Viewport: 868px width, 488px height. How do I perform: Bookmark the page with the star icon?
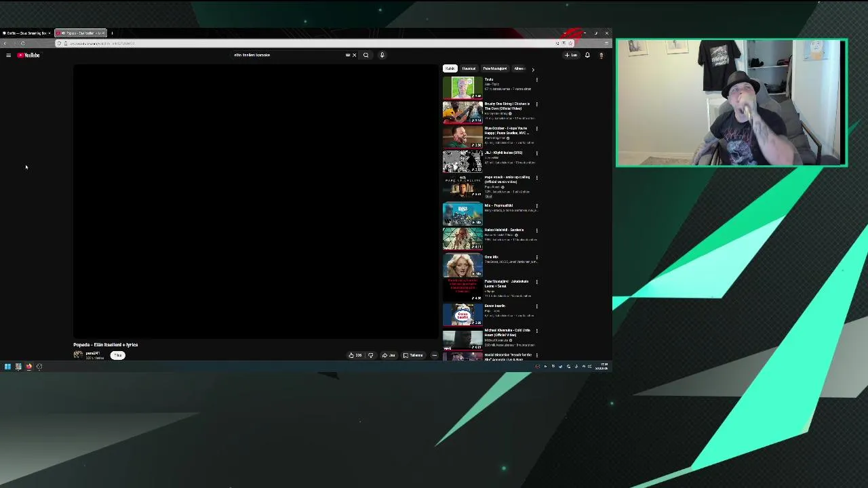[570, 43]
